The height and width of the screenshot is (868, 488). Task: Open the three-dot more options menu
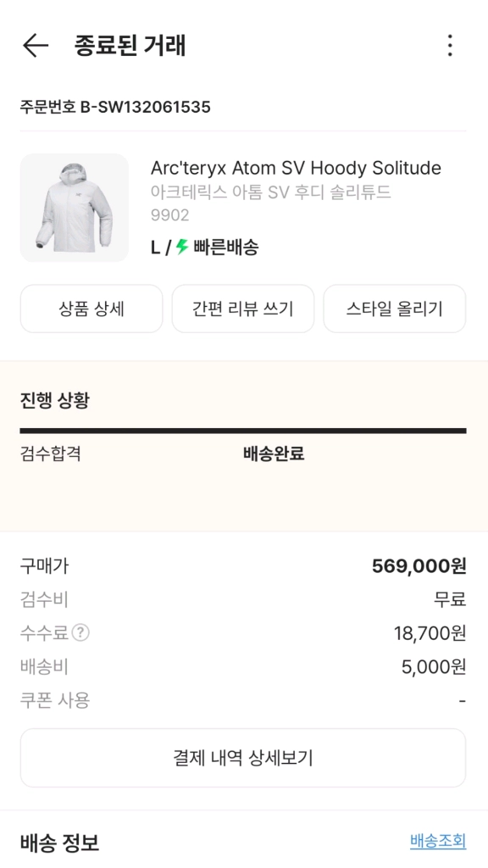(x=450, y=46)
